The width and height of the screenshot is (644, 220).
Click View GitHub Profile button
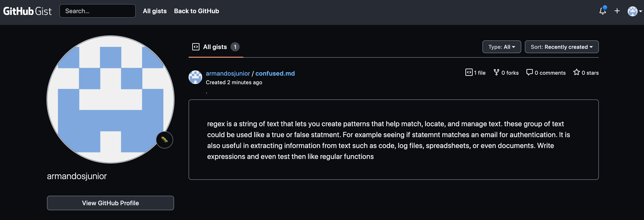click(x=110, y=203)
